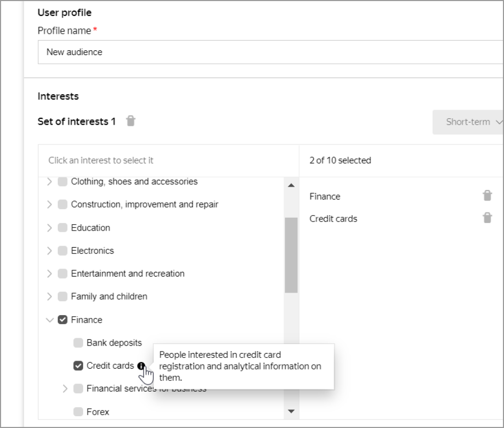Collapse the Finance category

50,320
